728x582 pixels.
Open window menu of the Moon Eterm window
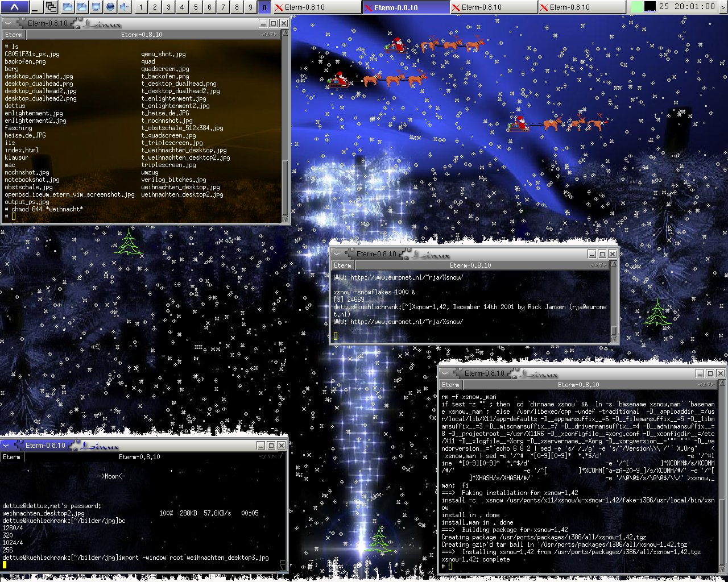6,446
